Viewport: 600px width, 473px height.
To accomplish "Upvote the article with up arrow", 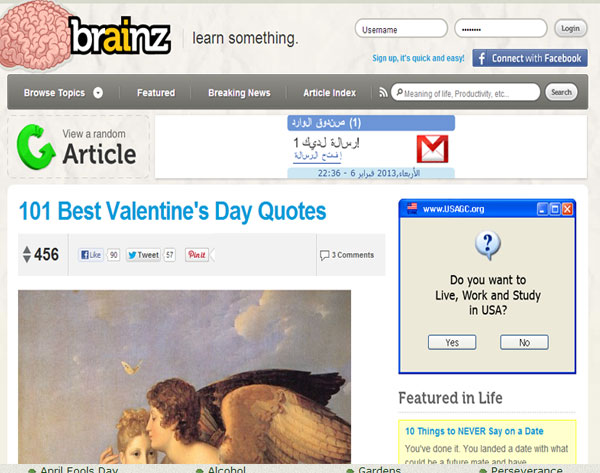I will pos(27,250).
